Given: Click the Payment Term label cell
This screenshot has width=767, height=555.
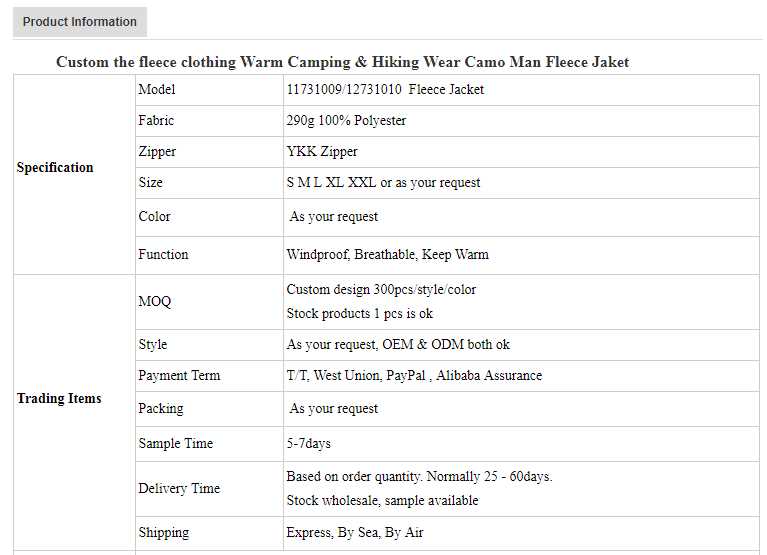Looking at the screenshot, I should [x=179, y=376].
